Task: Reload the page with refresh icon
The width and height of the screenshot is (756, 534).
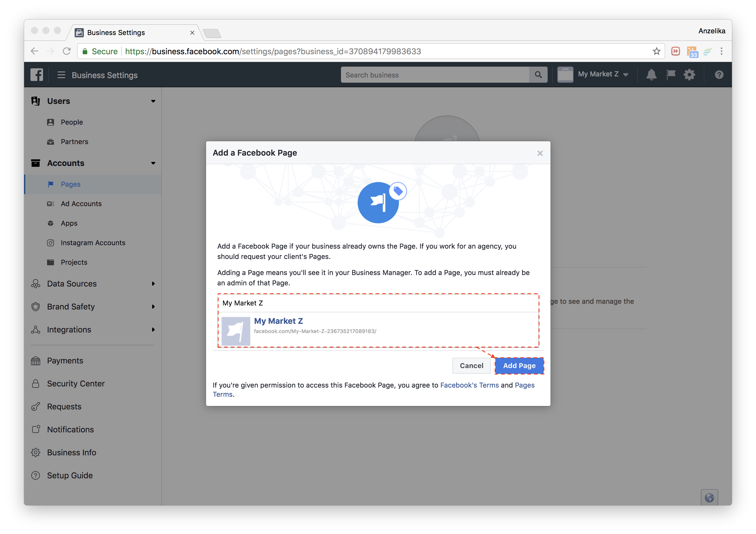Action: (67, 51)
